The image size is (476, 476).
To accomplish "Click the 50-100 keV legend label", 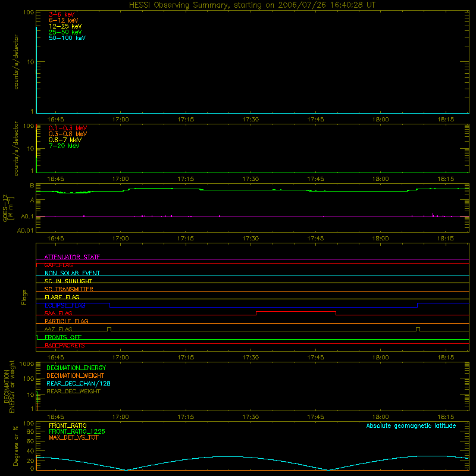I will click(67, 38).
